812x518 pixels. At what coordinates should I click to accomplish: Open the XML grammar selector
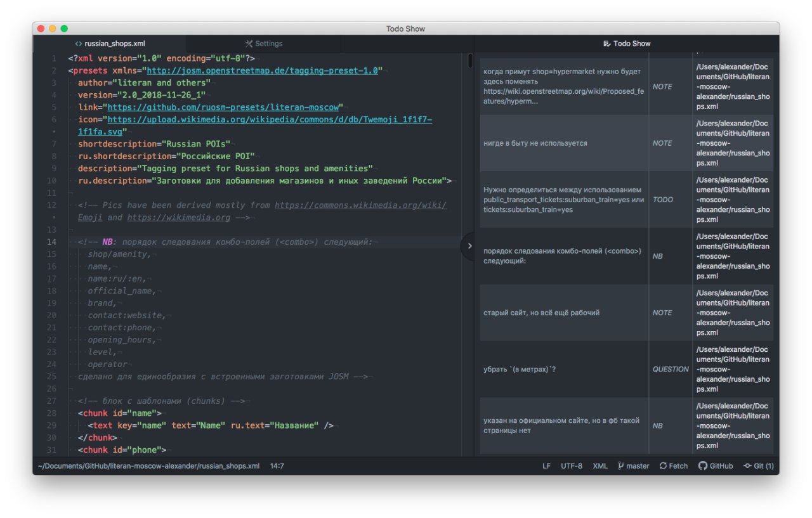pos(599,466)
